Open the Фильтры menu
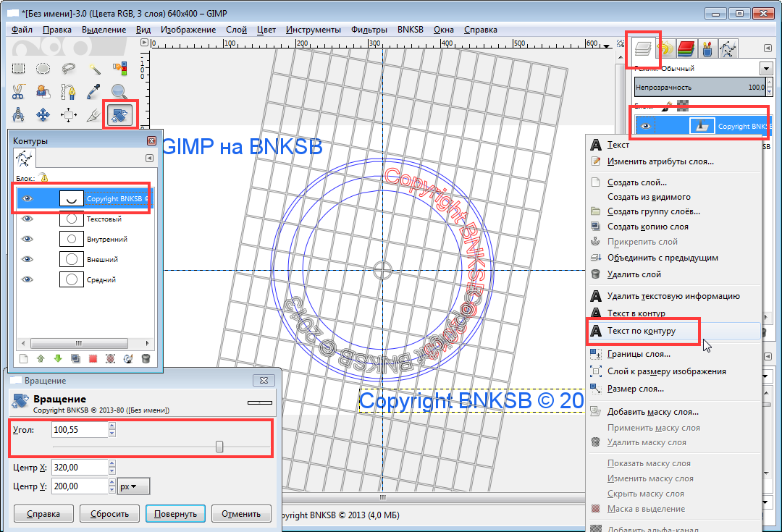The height and width of the screenshot is (532, 782). click(369, 30)
